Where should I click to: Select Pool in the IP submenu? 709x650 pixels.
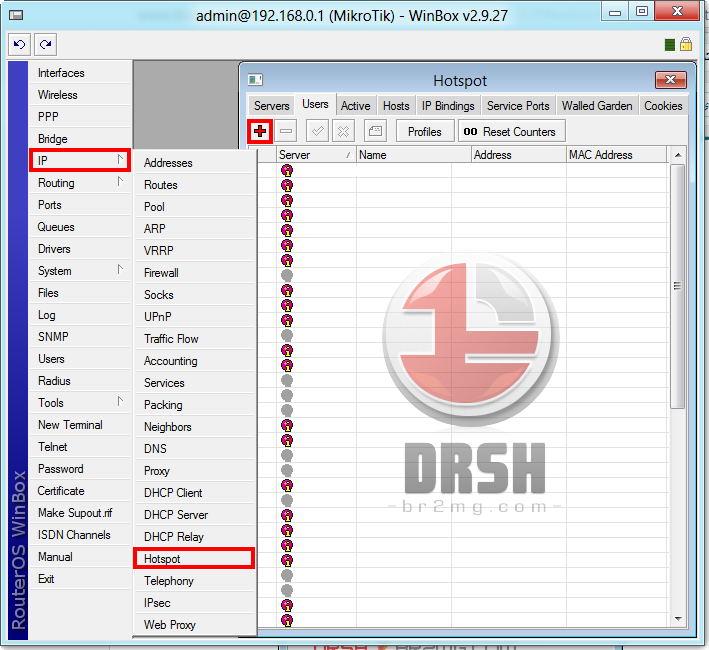tap(194, 207)
